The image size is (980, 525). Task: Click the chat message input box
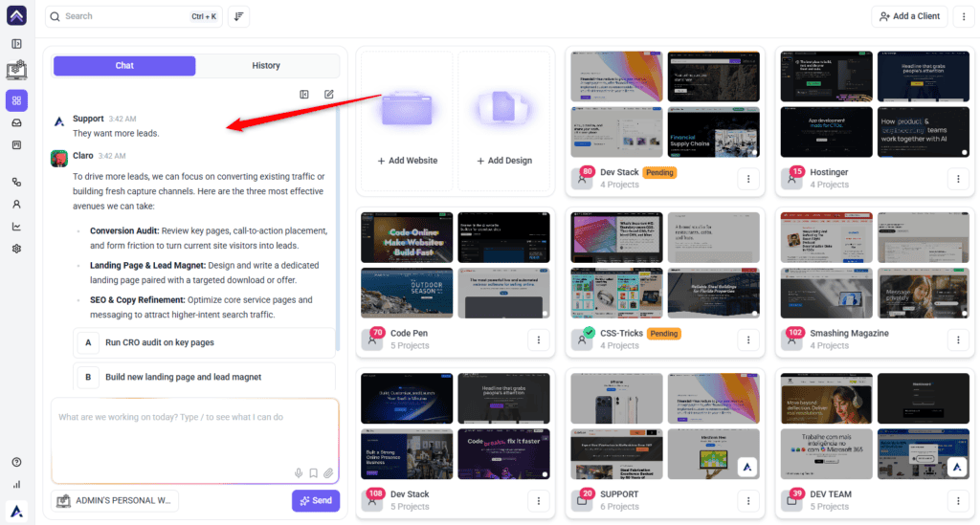pos(195,441)
